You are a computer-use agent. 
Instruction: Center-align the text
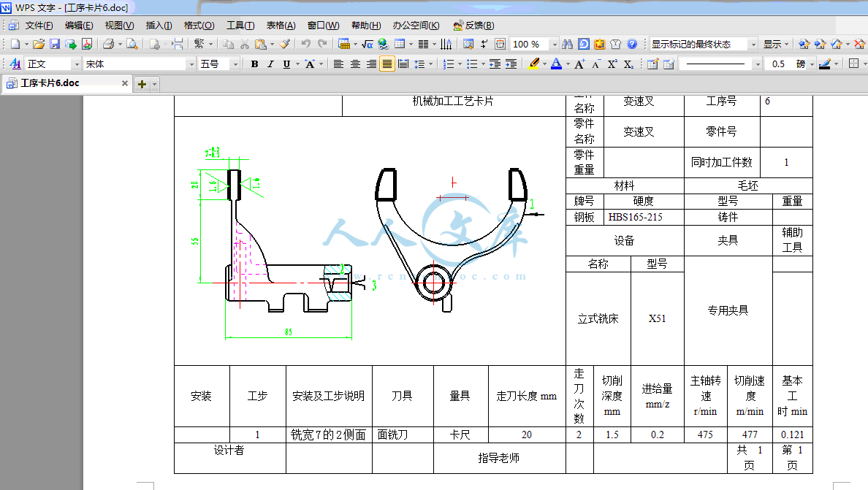click(355, 64)
